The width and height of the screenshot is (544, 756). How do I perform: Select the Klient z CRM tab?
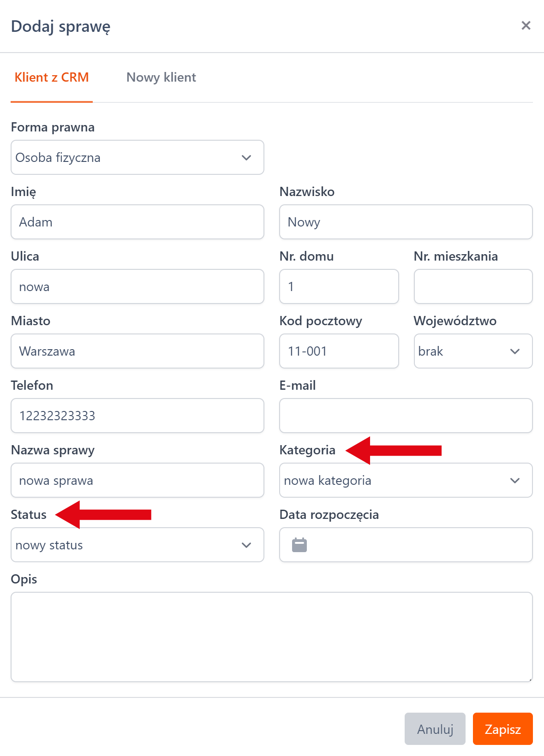(52, 77)
